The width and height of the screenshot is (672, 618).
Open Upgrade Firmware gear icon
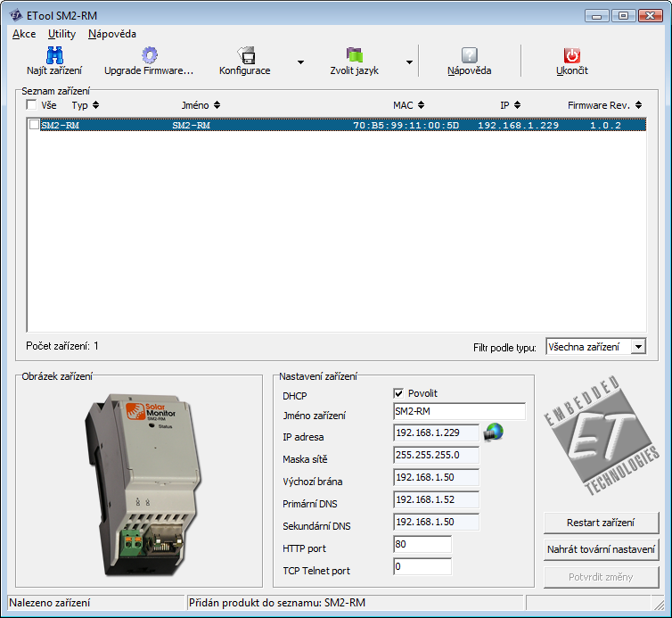149,55
